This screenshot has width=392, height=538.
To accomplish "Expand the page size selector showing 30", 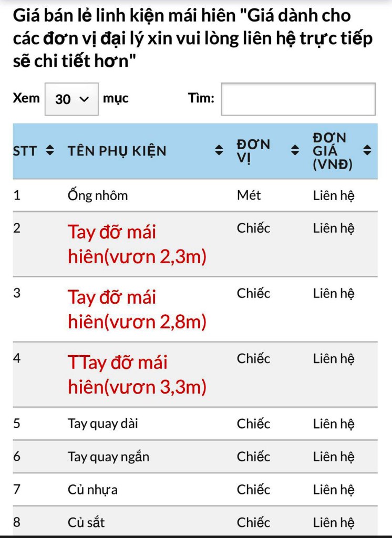I will [72, 98].
